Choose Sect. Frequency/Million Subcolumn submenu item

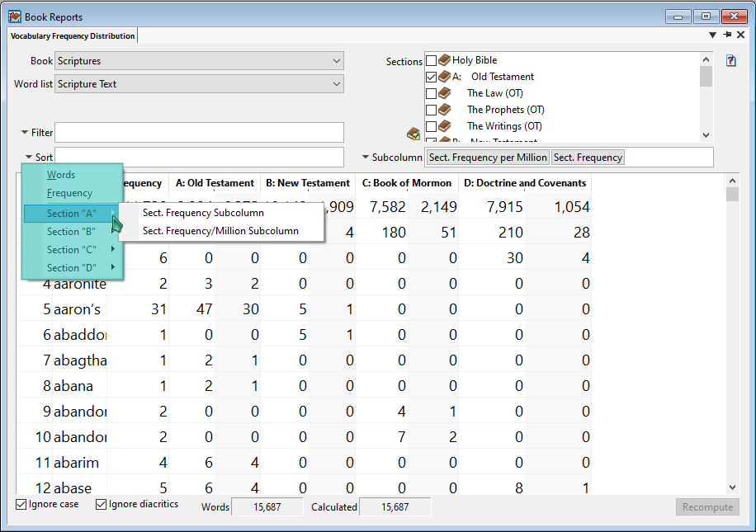click(220, 231)
